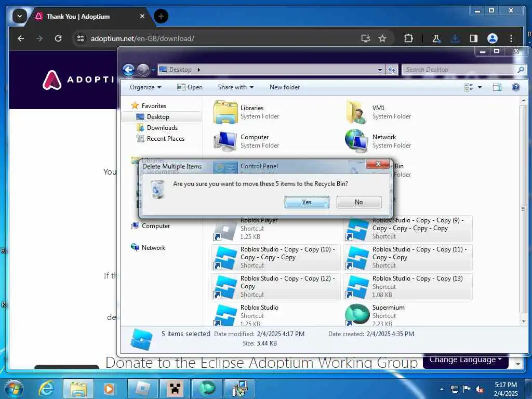Expand the view options dropdown arrow
The height and width of the screenshot is (399, 532).
480,87
